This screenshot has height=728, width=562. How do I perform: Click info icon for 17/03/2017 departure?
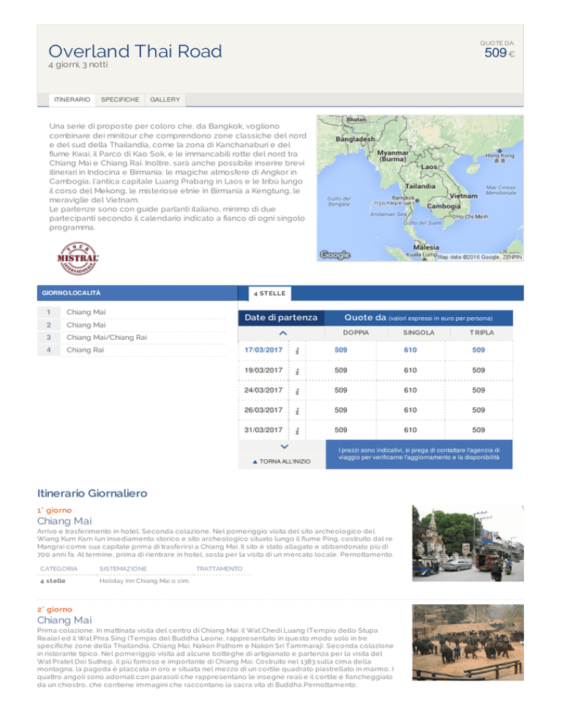297,351
